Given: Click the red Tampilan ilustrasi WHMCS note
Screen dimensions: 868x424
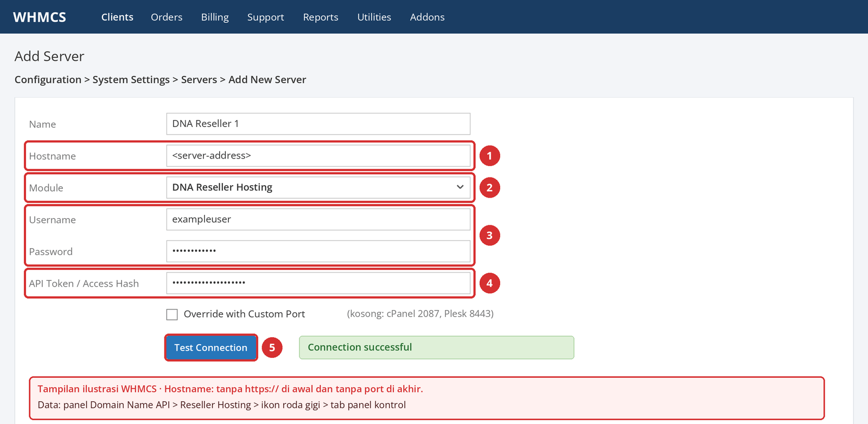Looking at the screenshot, I should point(231,389).
